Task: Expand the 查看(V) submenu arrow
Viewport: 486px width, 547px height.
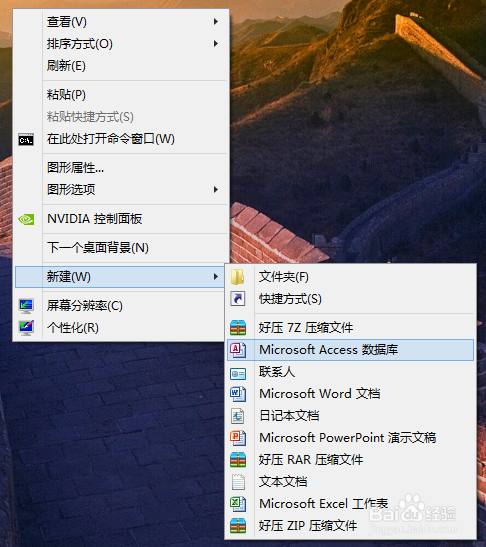Action: [x=216, y=22]
